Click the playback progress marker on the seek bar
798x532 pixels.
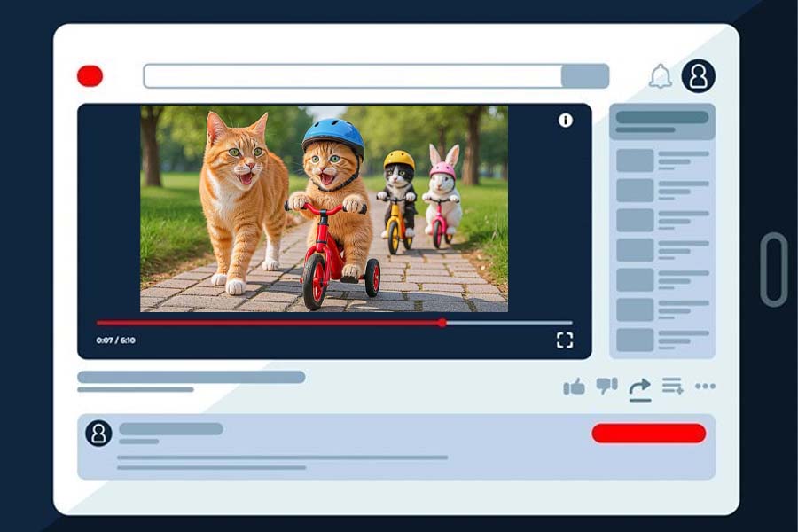(442, 323)
